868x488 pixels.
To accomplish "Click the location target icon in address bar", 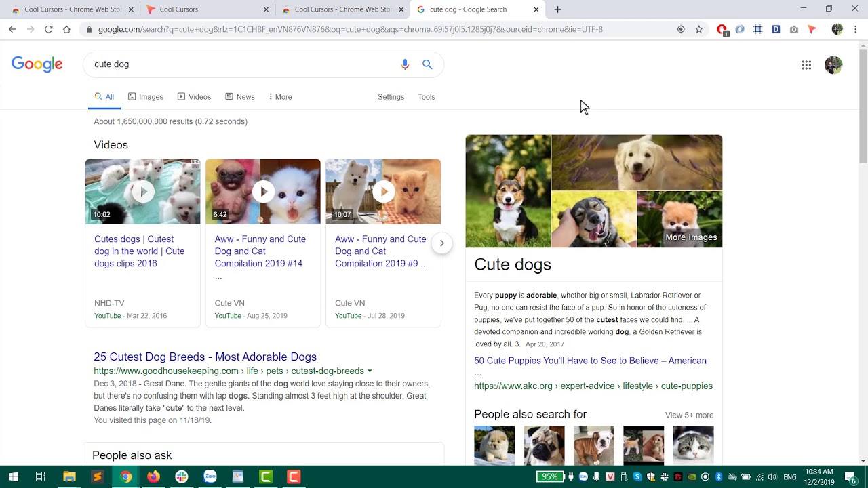I will click(681, 29).
